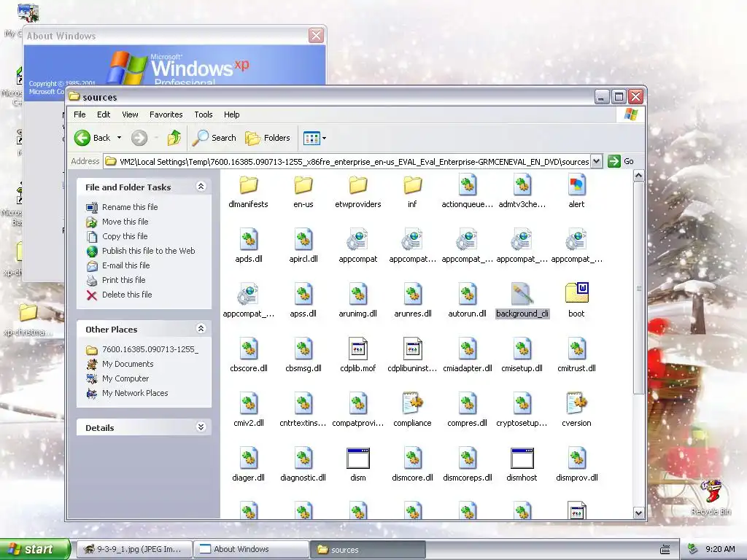Select the autorun.dll file

[x=468, y=301]
